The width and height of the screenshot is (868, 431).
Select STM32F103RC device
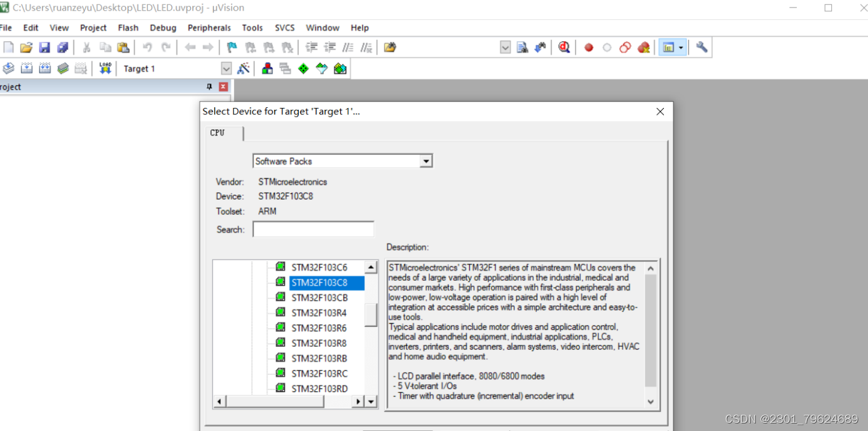click(319, 374)
